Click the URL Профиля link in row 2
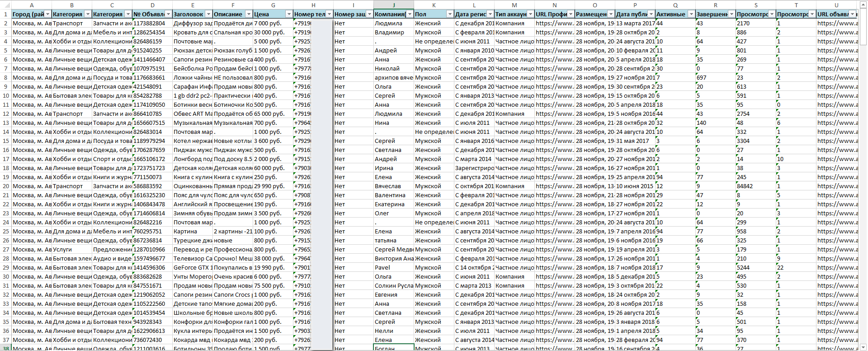The image size is (868, 351). tap(554, 23)
